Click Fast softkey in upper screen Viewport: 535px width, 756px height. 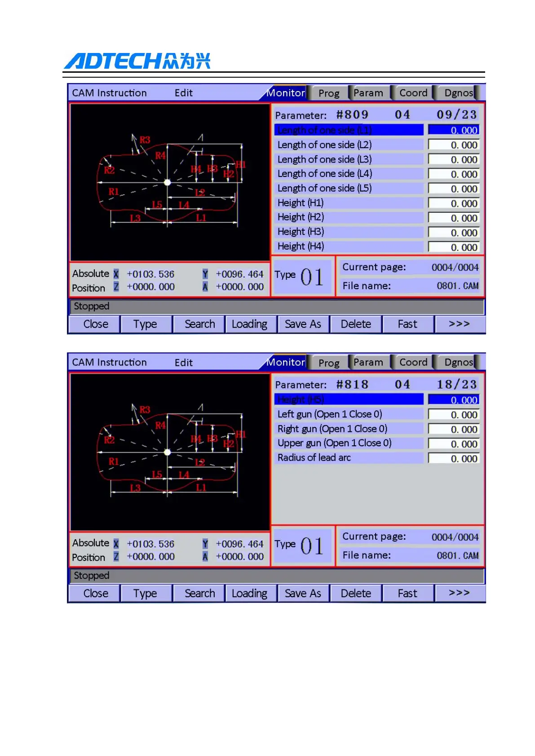(x=408, y=324)
